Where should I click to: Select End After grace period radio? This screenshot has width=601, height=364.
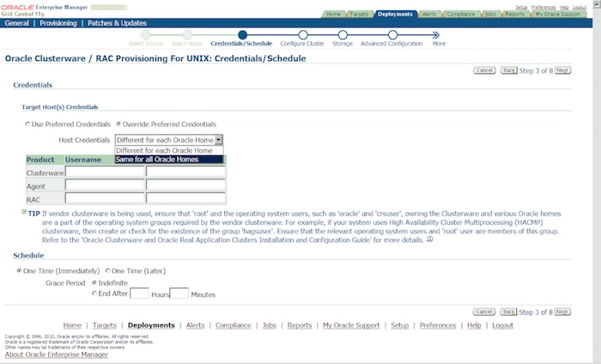(94, 294)
